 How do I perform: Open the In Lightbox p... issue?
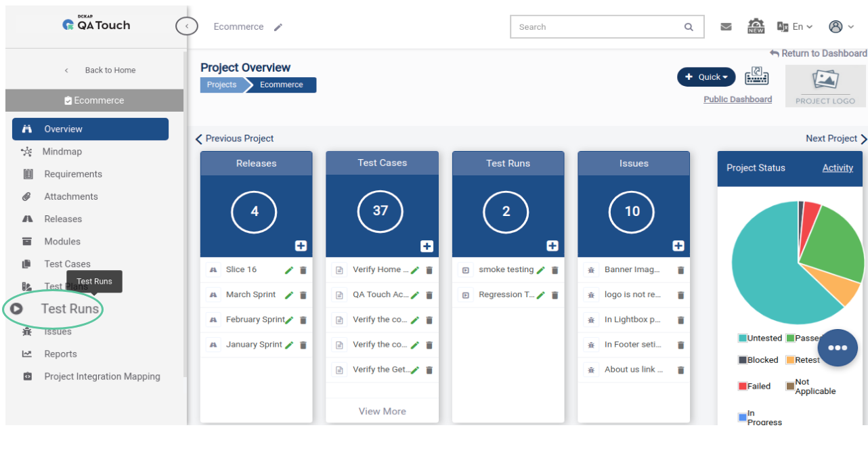tap(632, 320)
